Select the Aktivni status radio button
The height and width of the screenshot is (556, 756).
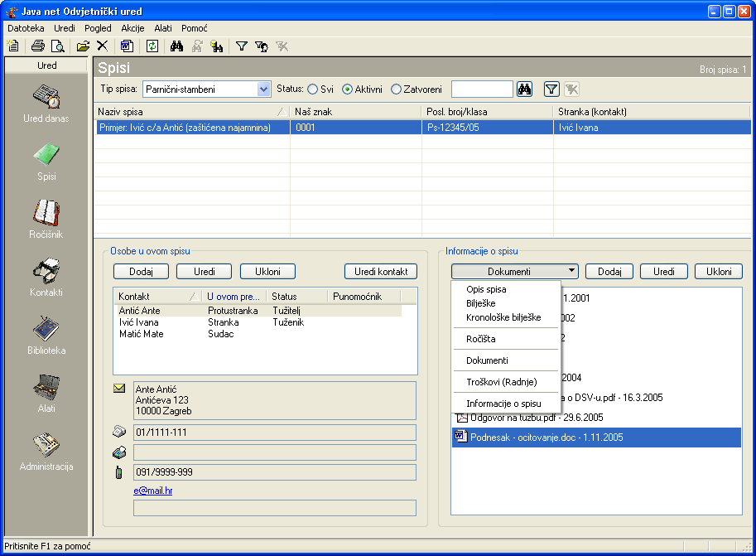348,89
